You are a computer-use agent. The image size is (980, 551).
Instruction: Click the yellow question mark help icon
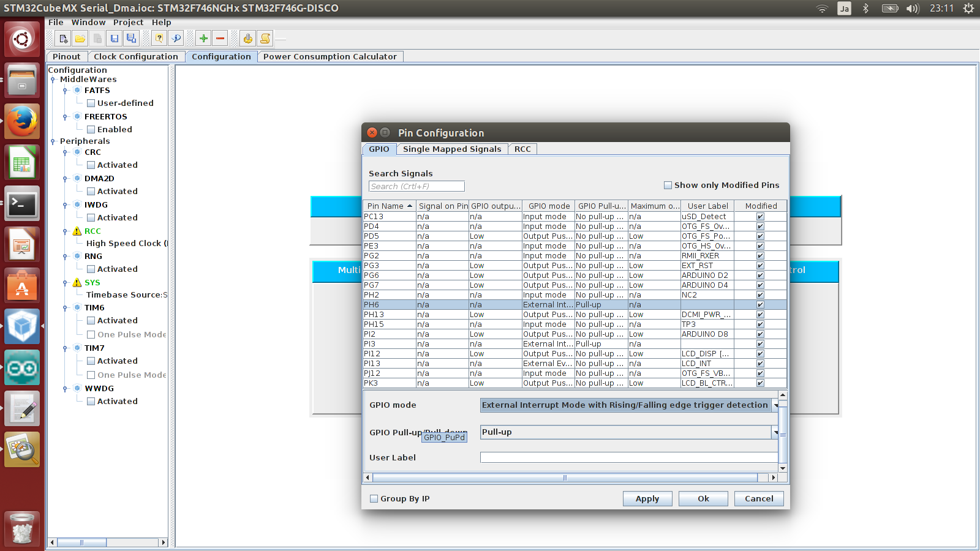[159, 39]
